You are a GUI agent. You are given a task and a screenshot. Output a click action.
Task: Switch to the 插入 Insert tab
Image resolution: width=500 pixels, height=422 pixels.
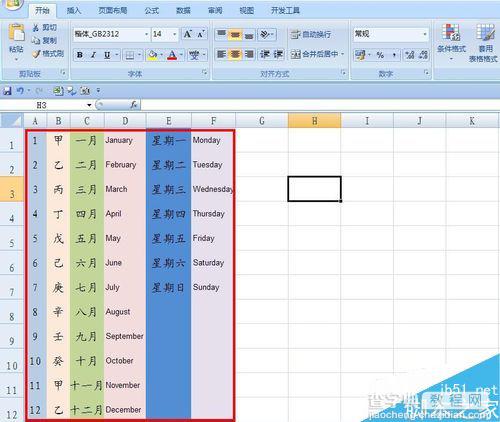[74, 10]
